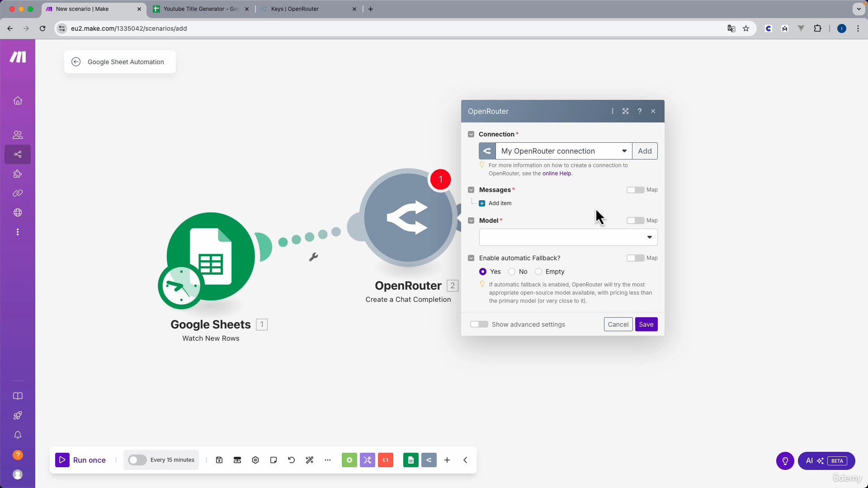Click Add connection button
The image size is (868, 488).
pos(645,151)
